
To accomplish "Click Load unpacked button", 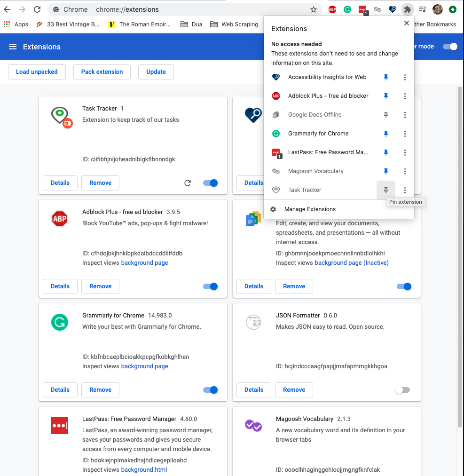I will 37,72.
